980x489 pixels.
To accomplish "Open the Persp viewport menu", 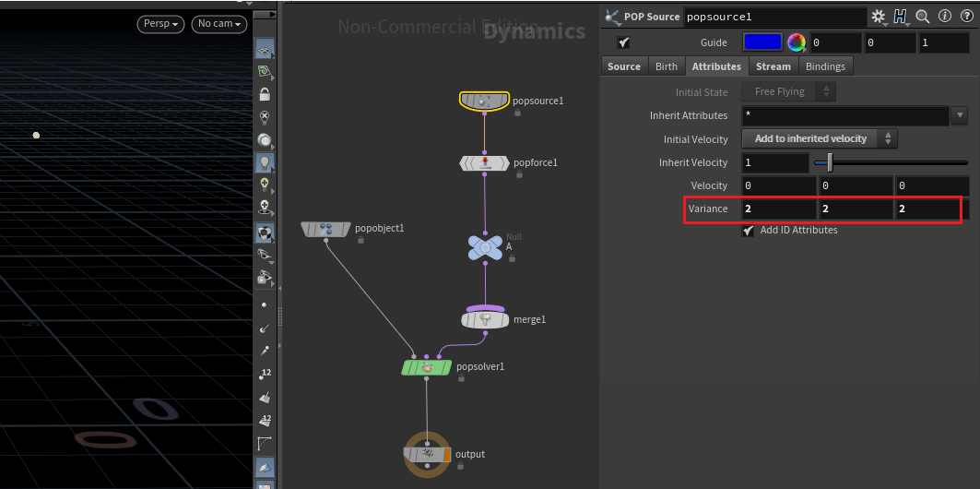I will click(x=161, y=24).
